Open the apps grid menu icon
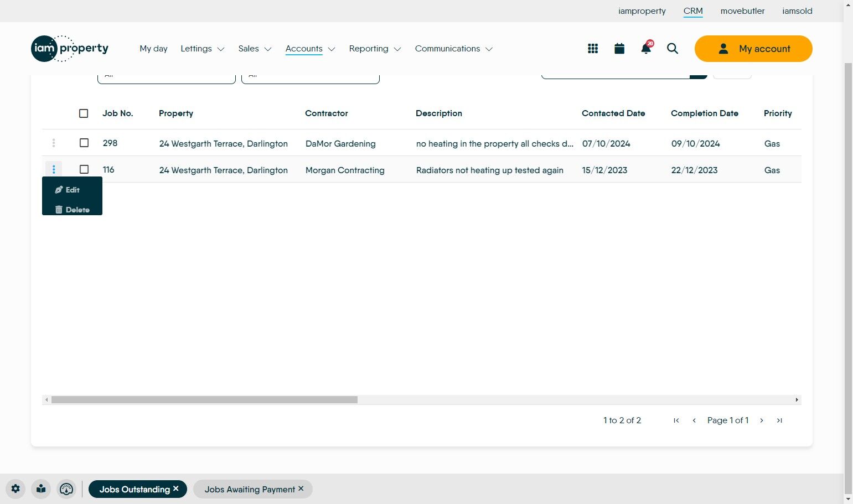The width and height of the screenshot is (853, 504). [x=593, y=49]
